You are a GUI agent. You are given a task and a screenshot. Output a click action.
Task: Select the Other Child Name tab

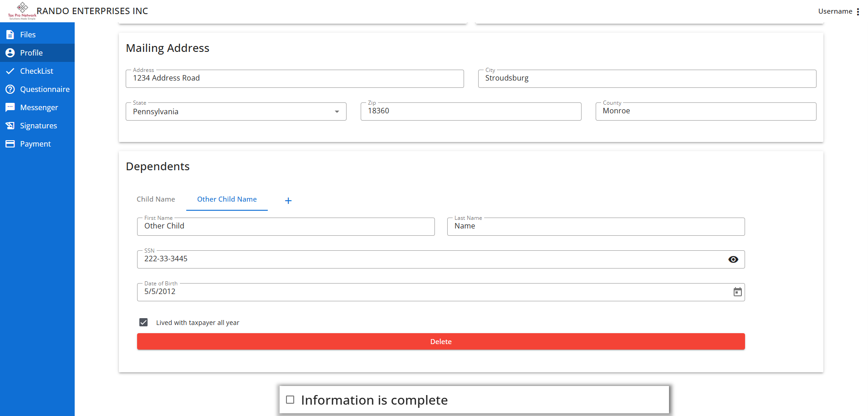pos(227,199)
